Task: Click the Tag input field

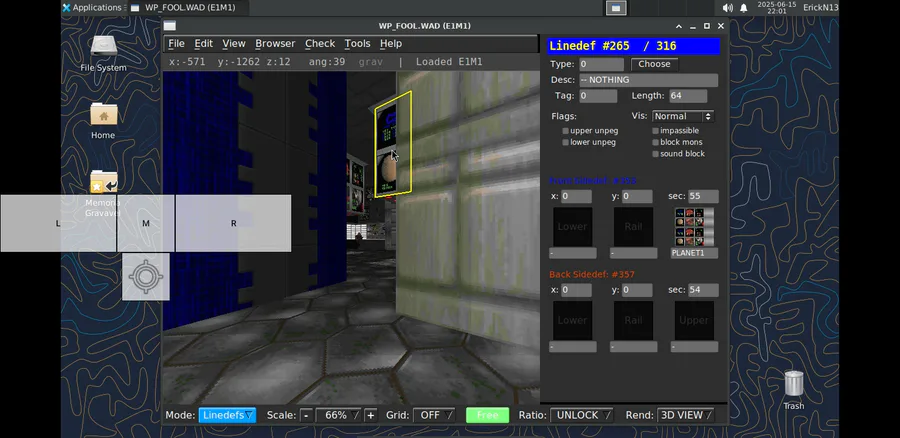Action: (598, 96)
